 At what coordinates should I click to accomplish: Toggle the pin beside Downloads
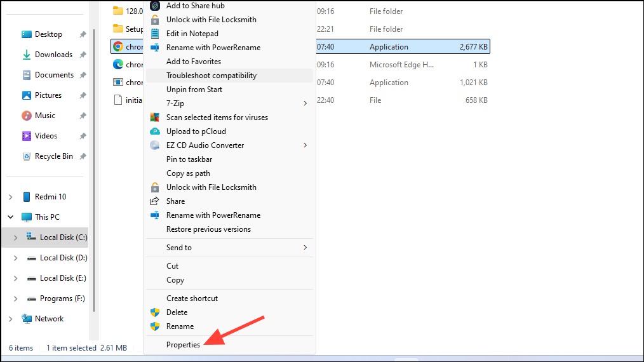[x=83, y=55]
